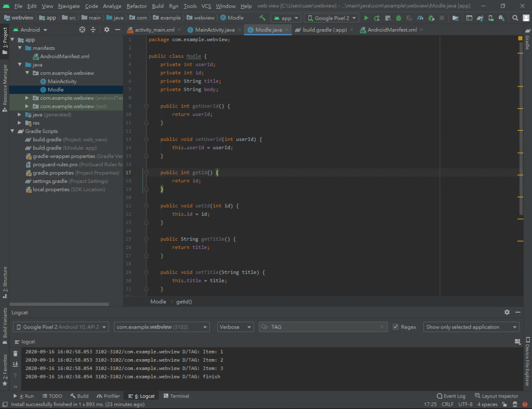Click the green Run app button
The height and width of the screenshot is (409, 532).
366,18
